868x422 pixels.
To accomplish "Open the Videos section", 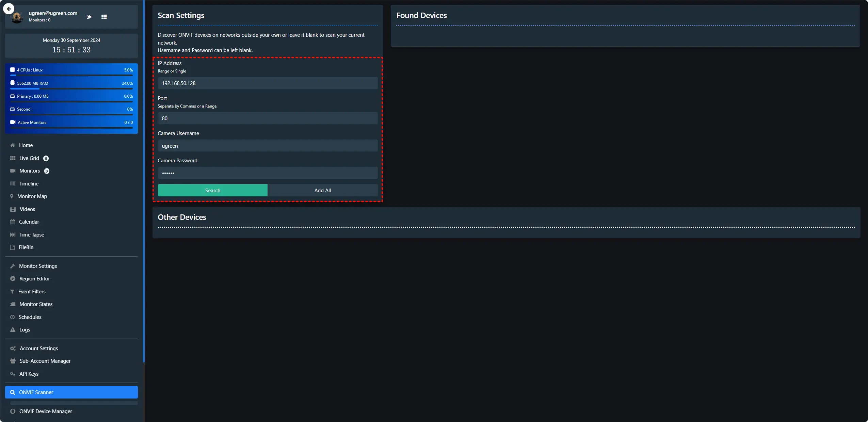I will [x=27, y=209].
